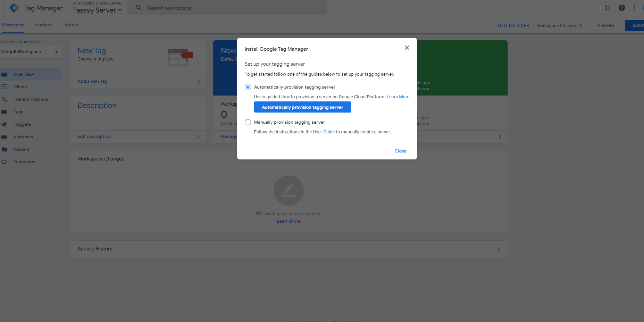644x322 pixels.
Task: Open Learn More link in the dialog
Action: pyautogui.click(x=398, y=97)
